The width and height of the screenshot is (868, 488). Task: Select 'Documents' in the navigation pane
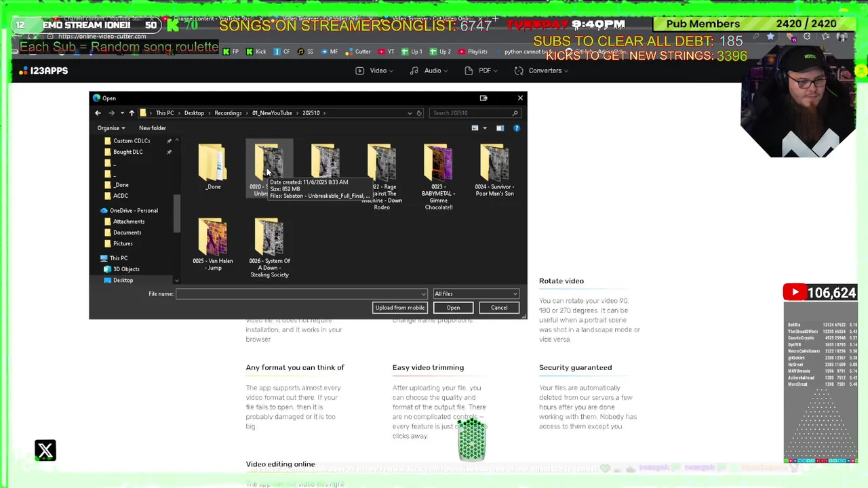click(127, 232)
